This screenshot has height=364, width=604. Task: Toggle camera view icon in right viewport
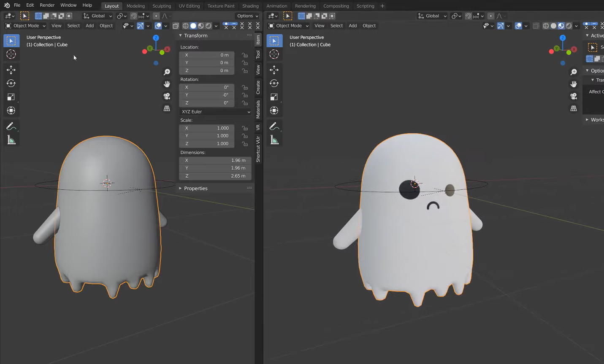point(574,96)
